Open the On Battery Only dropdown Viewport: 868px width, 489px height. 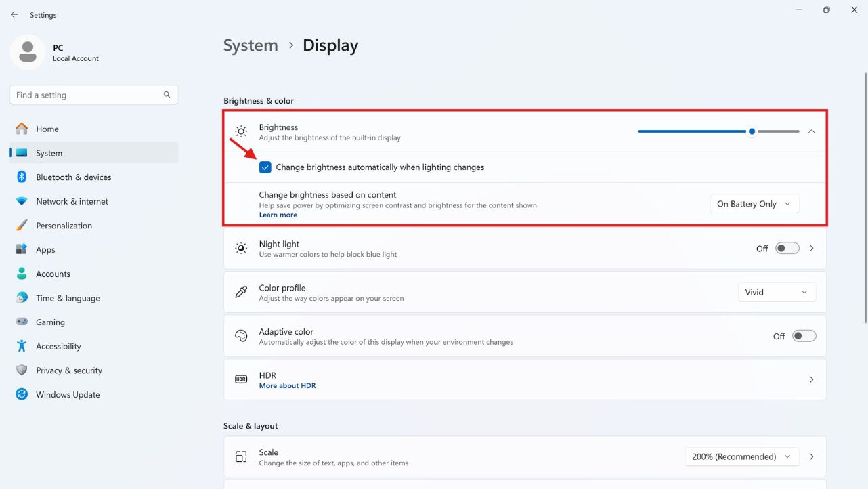pos(754,204)
